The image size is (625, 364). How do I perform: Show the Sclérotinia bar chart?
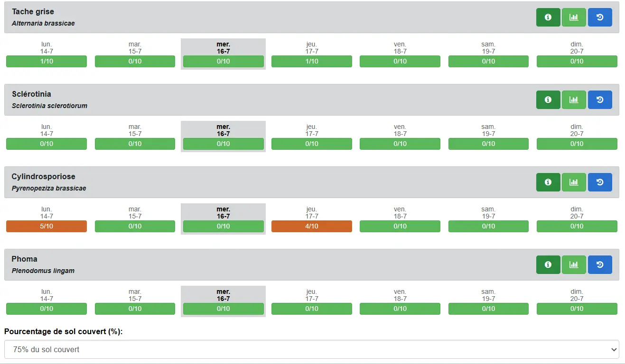click(574, 100)
